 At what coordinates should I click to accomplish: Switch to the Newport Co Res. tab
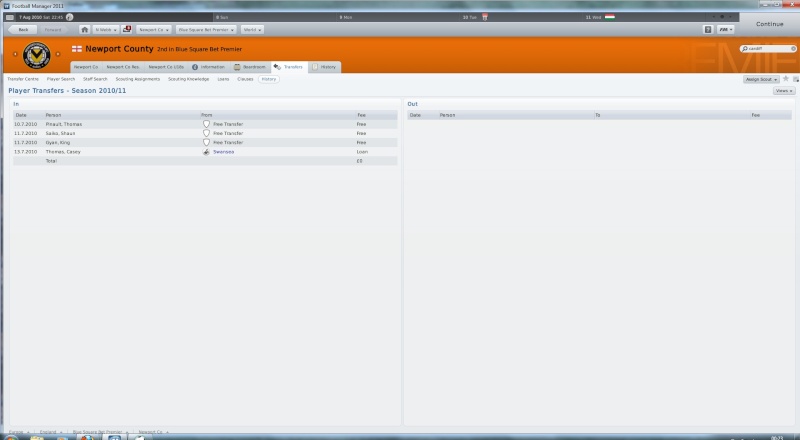123,67
